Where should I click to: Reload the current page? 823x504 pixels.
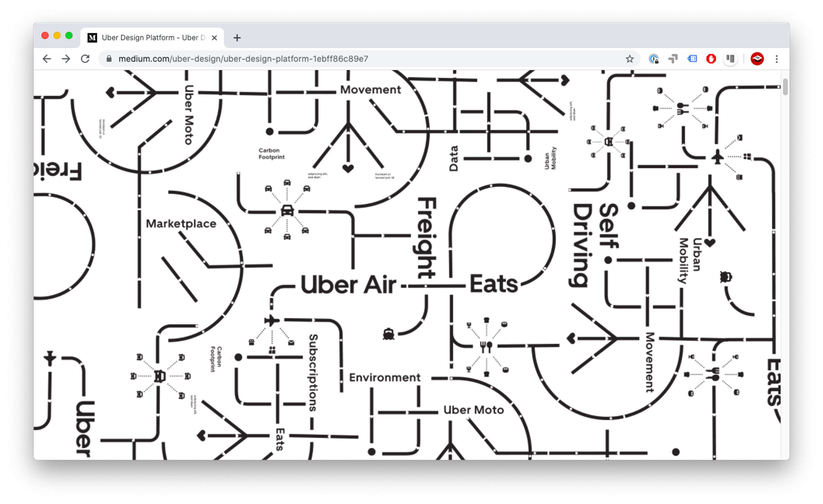[86, 59]
